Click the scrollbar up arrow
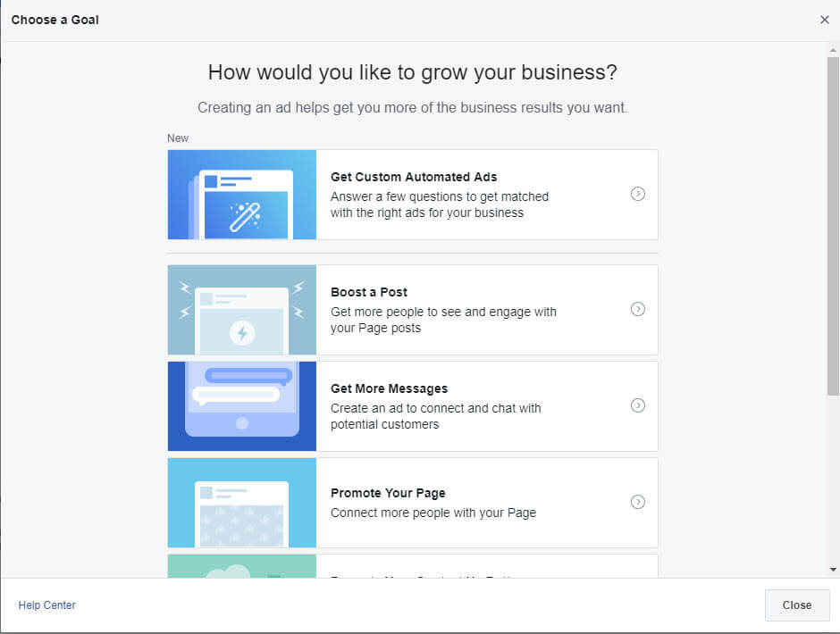Image resolution: width=840 pixels, height=634 pixels. (x=833, y=50)
